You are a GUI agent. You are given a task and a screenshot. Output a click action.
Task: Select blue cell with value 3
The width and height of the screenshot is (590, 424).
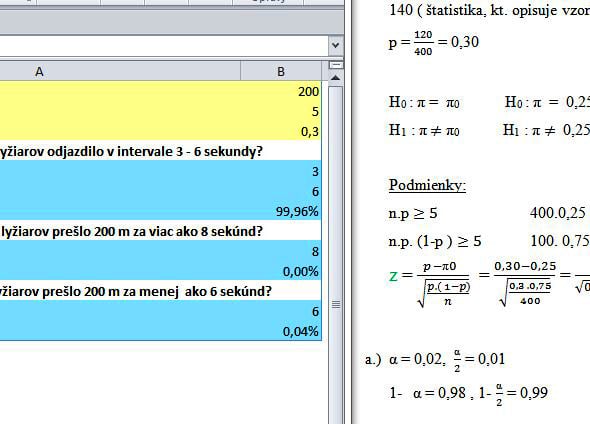pos(281,171)
